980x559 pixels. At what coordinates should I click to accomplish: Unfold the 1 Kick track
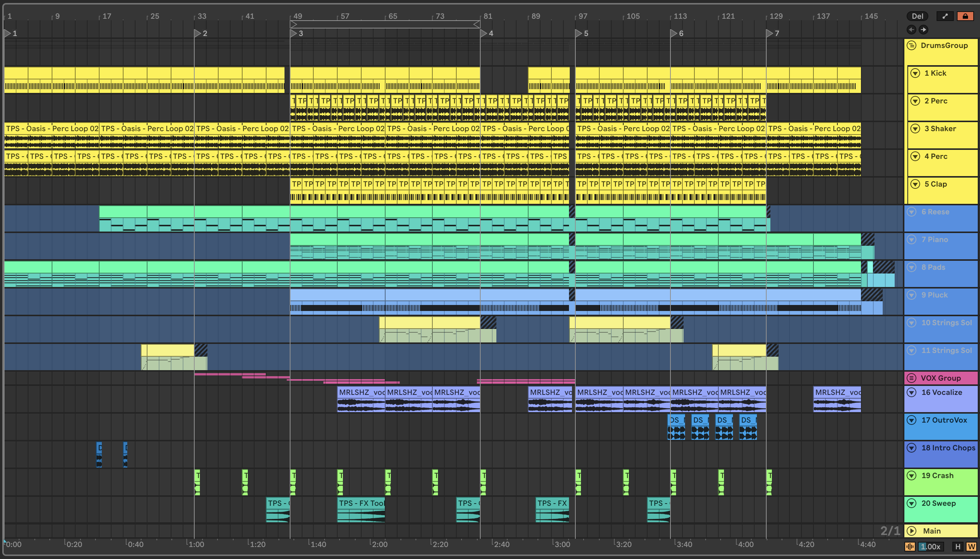point(915,73)
